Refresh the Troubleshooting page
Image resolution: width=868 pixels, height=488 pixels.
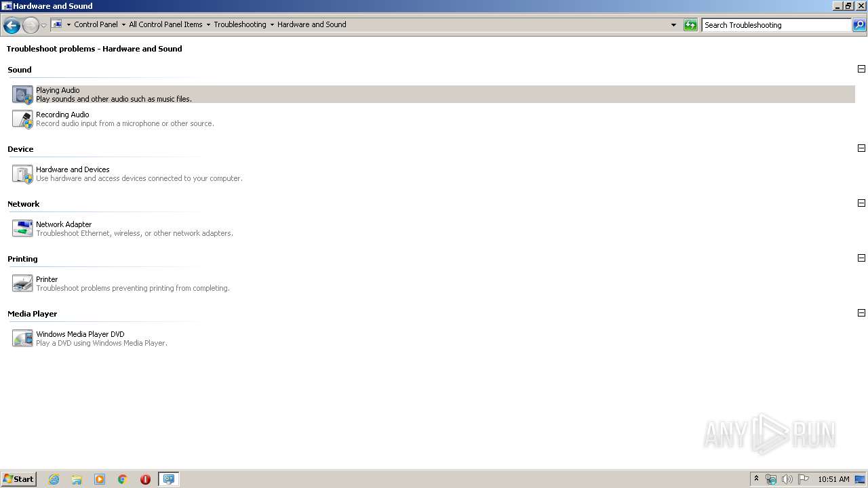point(690,25)
